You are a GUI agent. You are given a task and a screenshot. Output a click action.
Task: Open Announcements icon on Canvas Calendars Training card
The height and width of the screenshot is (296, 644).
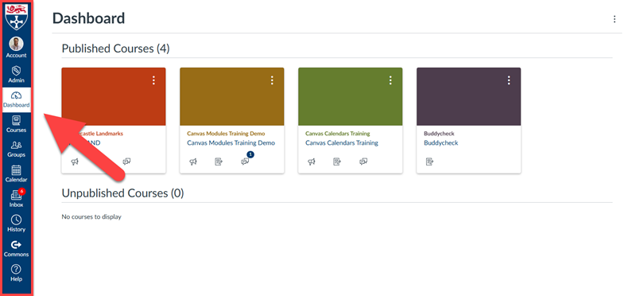click(312, 162)
